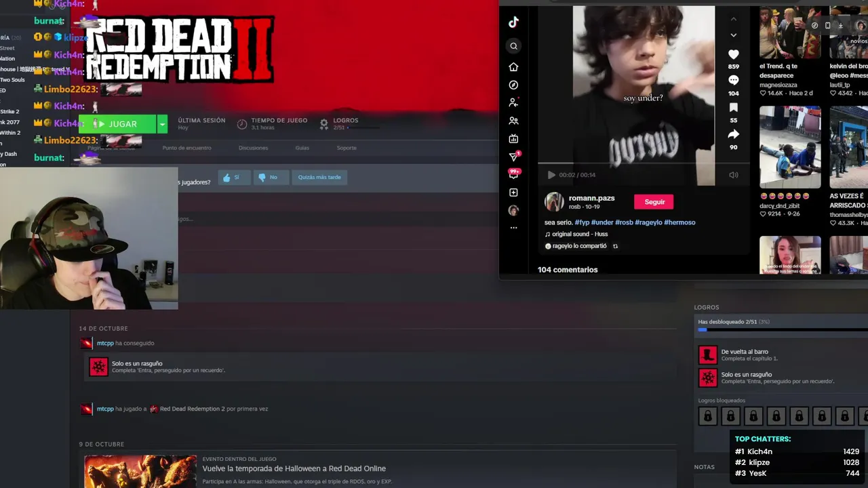The image size is (868, 488).
Task: Open the Red Dead Redemption 2 link in activity
Action: (x=193, y=409)
